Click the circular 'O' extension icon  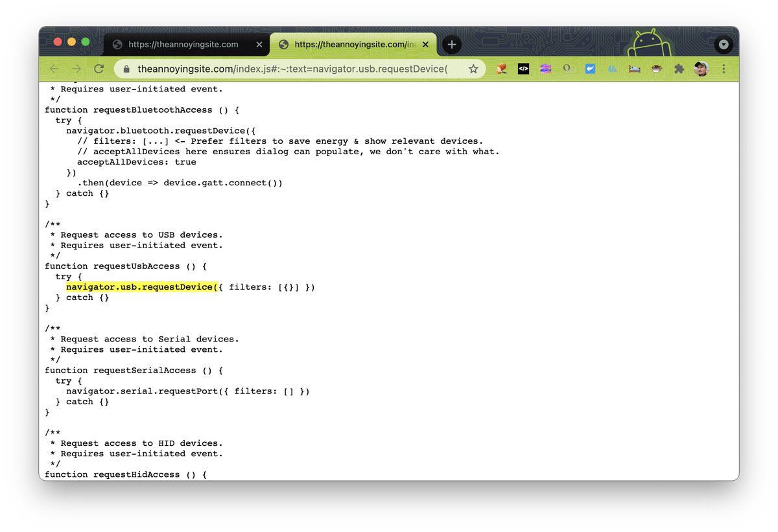pyautogui.click(x=567, y=68)
